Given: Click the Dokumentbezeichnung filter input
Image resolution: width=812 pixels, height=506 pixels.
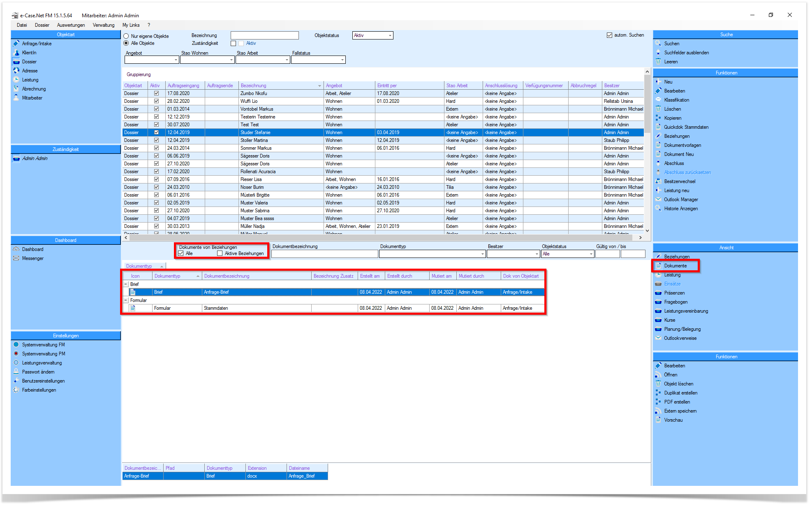Looking at the screenshot, I should tap(324, 254).
